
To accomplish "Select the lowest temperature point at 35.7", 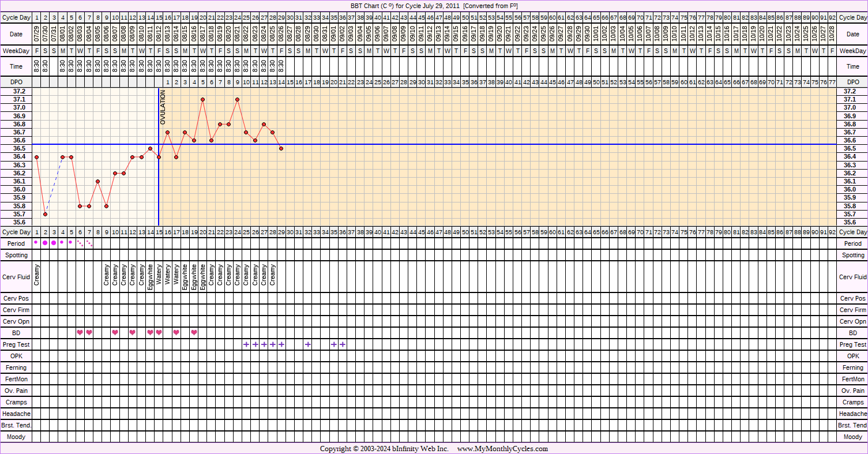I will click(45, 214).
